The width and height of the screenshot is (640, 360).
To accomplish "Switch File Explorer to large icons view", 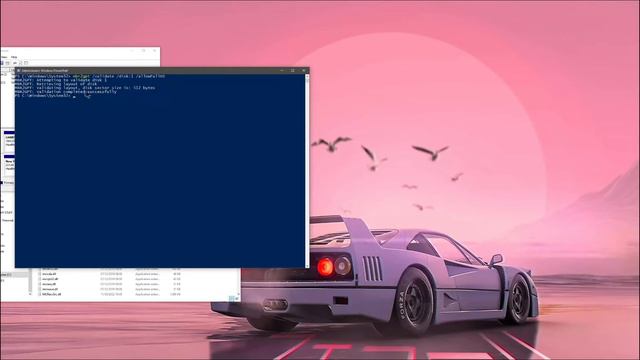I will 237,298.
